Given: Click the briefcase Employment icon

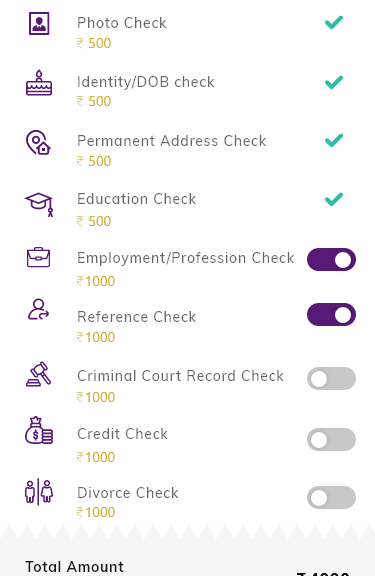Looking at the screenshot, I should tap(39, 257).
